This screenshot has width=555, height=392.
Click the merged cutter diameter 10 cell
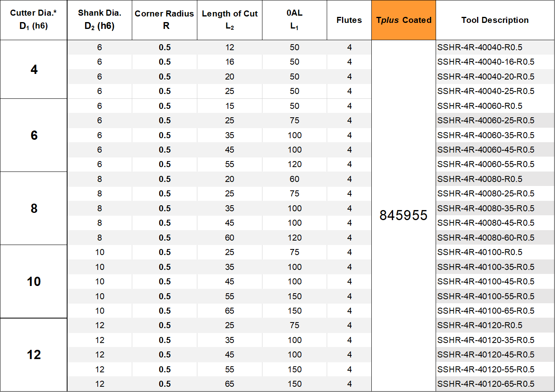[34, 282]
